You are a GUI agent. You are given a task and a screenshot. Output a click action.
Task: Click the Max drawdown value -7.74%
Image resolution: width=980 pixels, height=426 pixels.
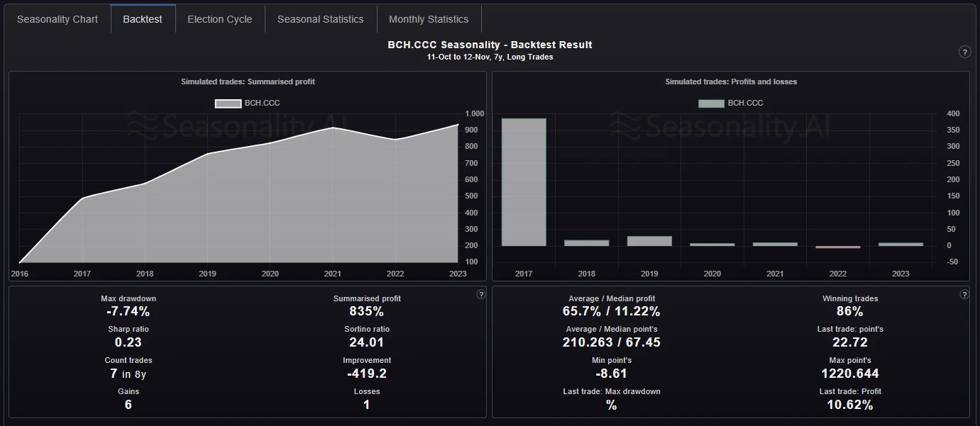(x=128, y=310)
